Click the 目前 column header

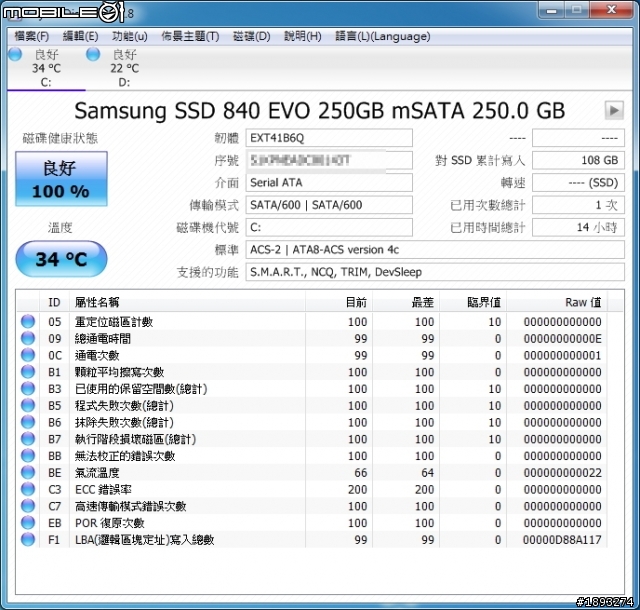339,303
